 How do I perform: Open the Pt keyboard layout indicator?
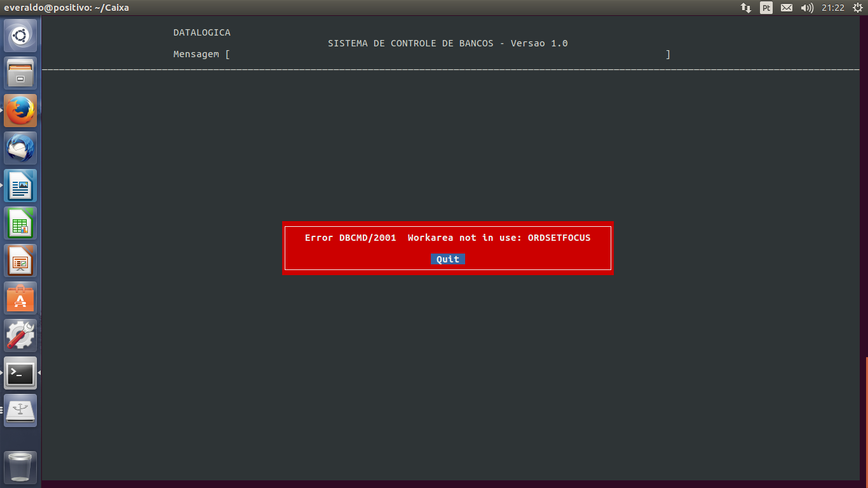click(x=766, y=8)
